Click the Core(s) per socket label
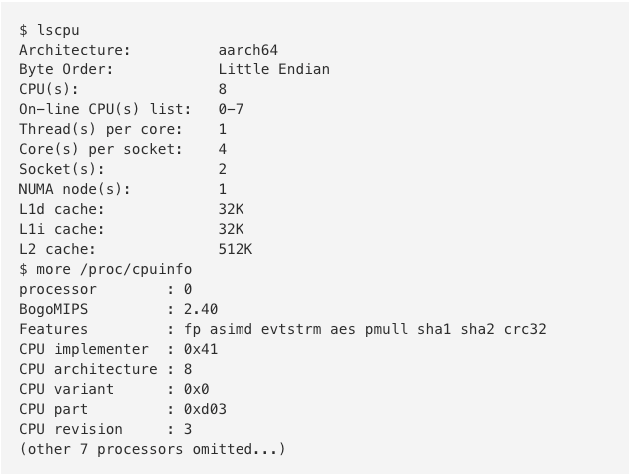This screenshot has height=474, width=629. (100, 150)
